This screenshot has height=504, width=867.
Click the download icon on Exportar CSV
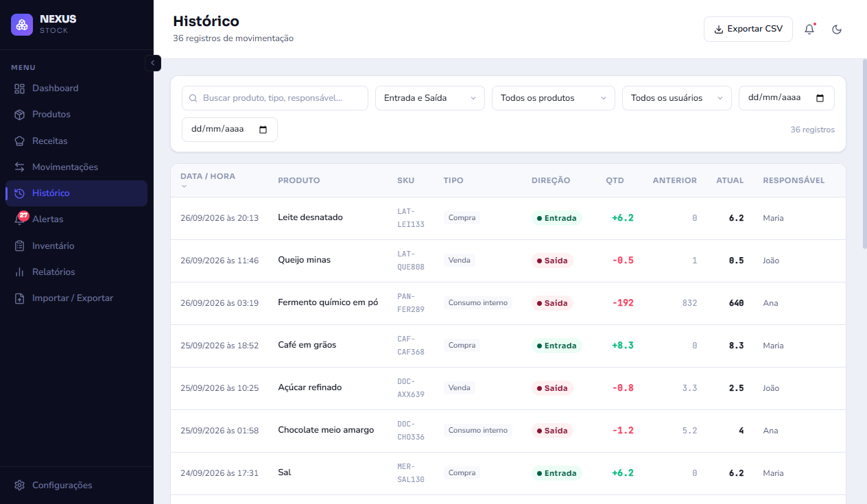[x=719, y=29]
